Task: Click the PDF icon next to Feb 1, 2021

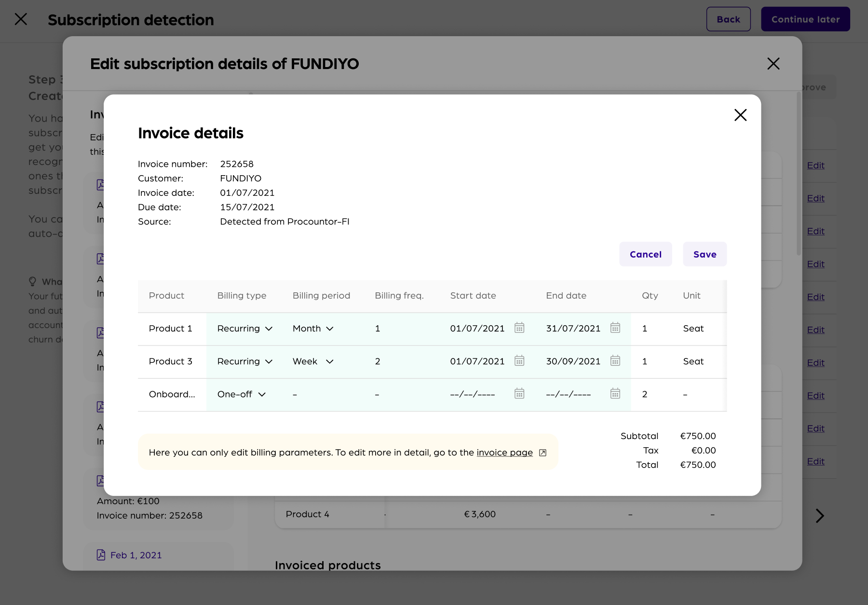Action: tap(101, 555)
